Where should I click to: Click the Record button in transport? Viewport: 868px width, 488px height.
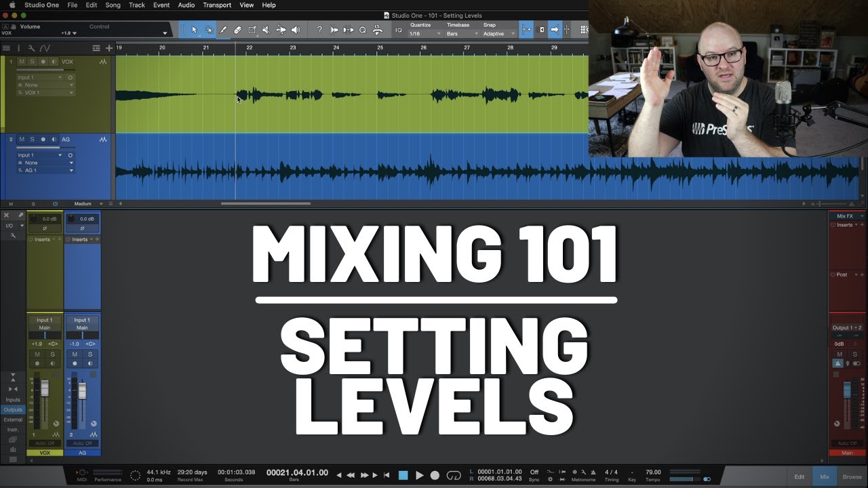point(435,475)
